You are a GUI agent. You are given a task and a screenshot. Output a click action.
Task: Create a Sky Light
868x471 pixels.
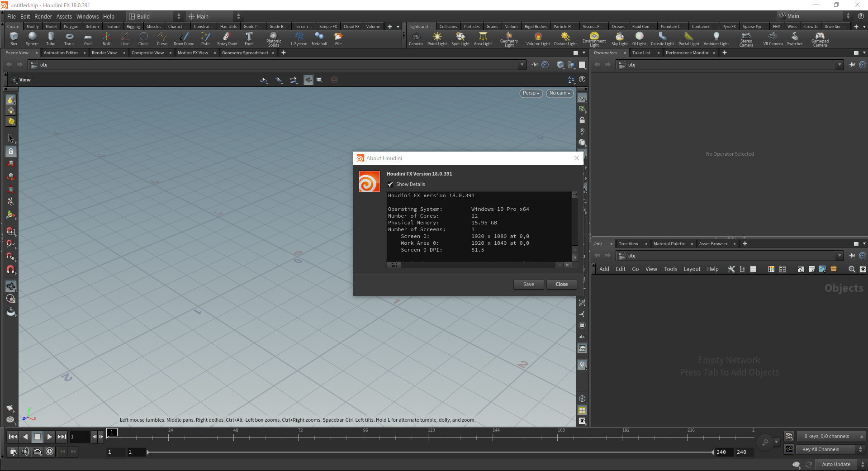point(620,38)
